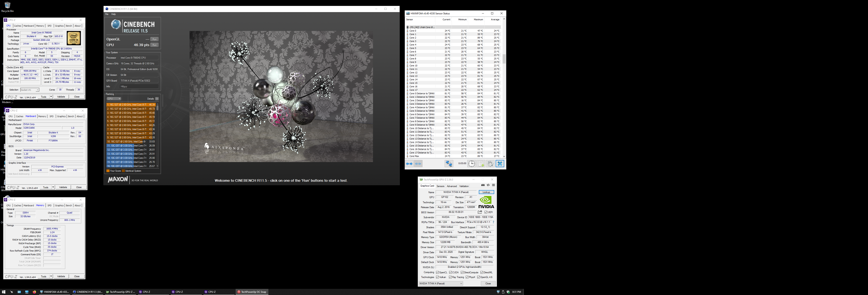Open Tools dropdown arrow in Memory window
This screenshot has height=295, width=868.
pos(51,276)
